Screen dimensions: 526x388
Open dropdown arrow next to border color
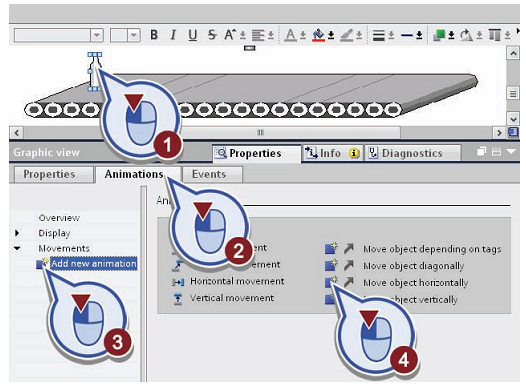point(359,35)
